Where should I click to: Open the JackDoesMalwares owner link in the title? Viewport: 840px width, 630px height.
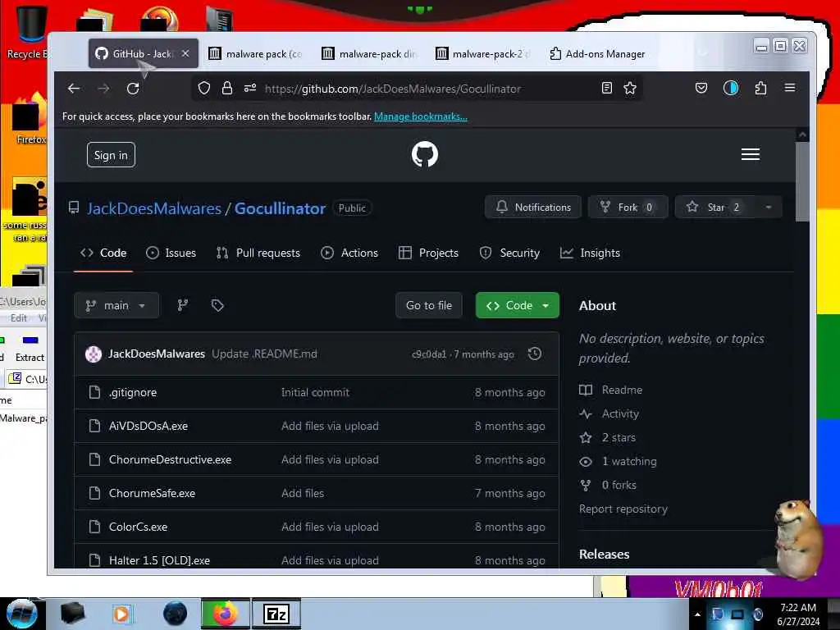pos(154,208)
